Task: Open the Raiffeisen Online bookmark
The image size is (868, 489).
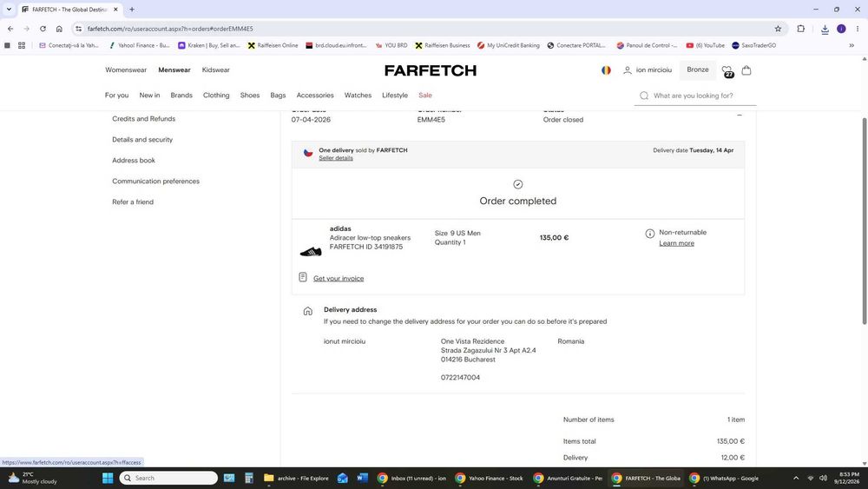Action: (x=273, y=45)
